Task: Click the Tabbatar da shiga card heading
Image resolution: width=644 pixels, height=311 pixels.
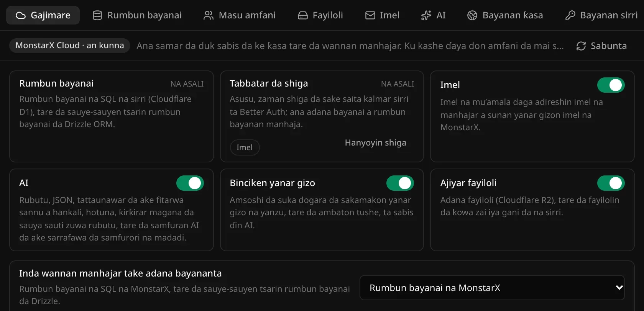Action: [269, 83]
